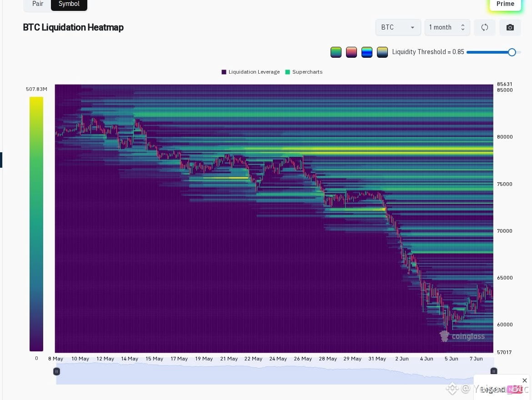Click the right handle of the range navigator

pos(494,371)
